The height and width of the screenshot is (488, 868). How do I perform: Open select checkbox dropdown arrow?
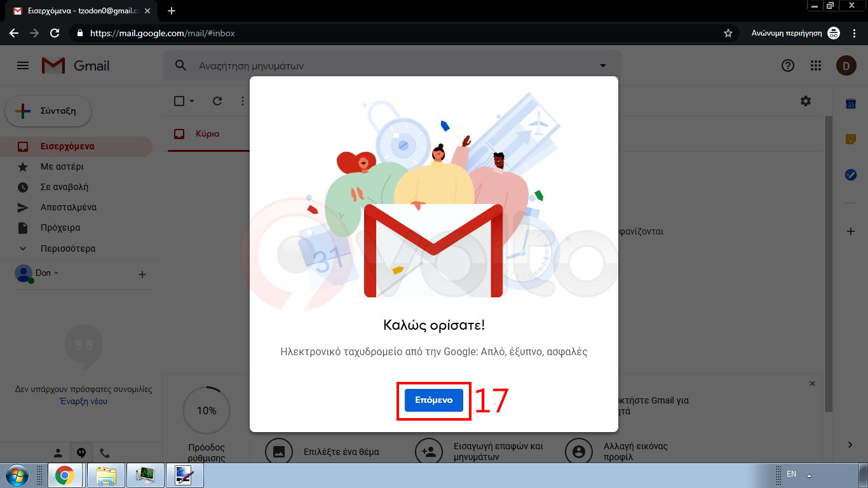coord(191,101)
